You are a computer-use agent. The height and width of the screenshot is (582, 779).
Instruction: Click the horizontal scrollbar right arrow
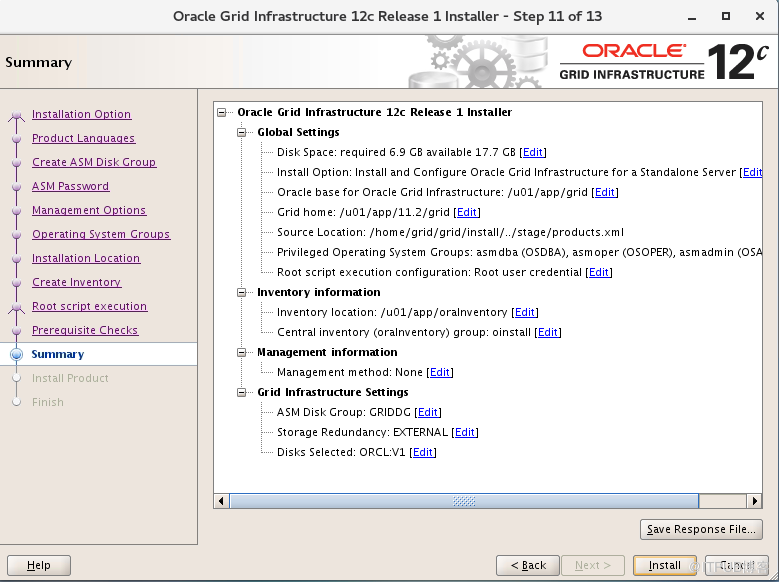pos(755,501)
